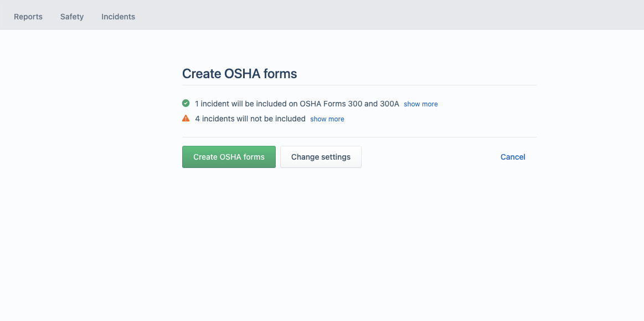Expand excluded incidents via show more
The image size is (644, 321).
[x=327, y=119]
